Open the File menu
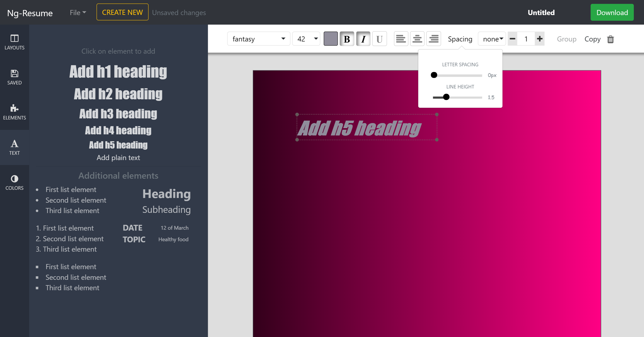This screenshot has width=644, height=337. click(x=78, y=12)
